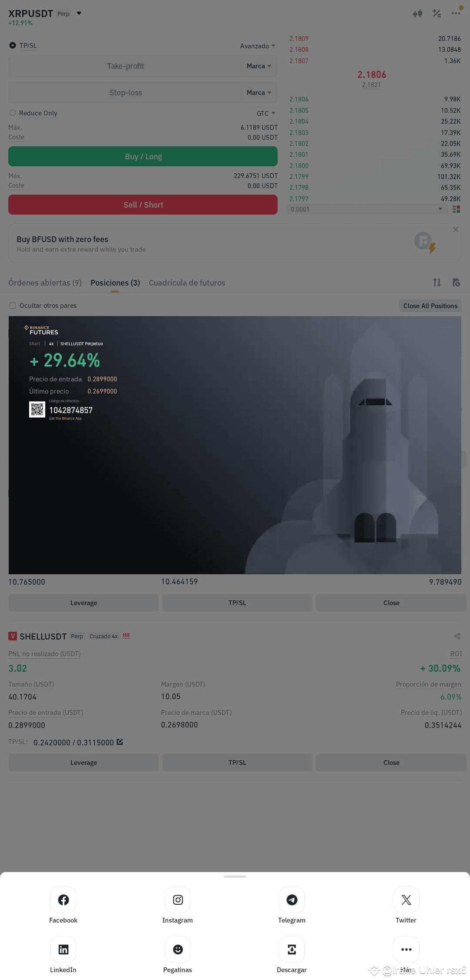The image size is (470, 980).
Task: Tap mark price 2.1821
Action: tap(372, 85)
